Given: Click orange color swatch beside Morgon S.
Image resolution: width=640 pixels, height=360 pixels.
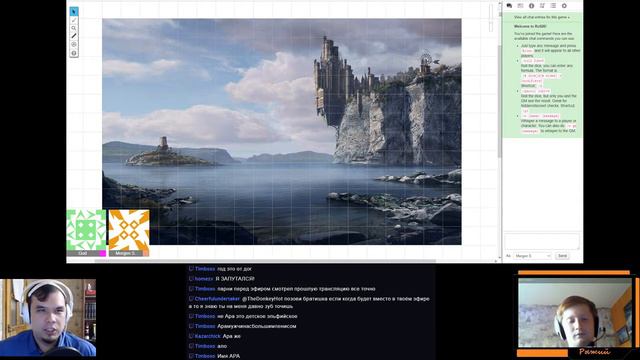Looking at the screenshot, I should pyautogui.click(x=145, y=253).
